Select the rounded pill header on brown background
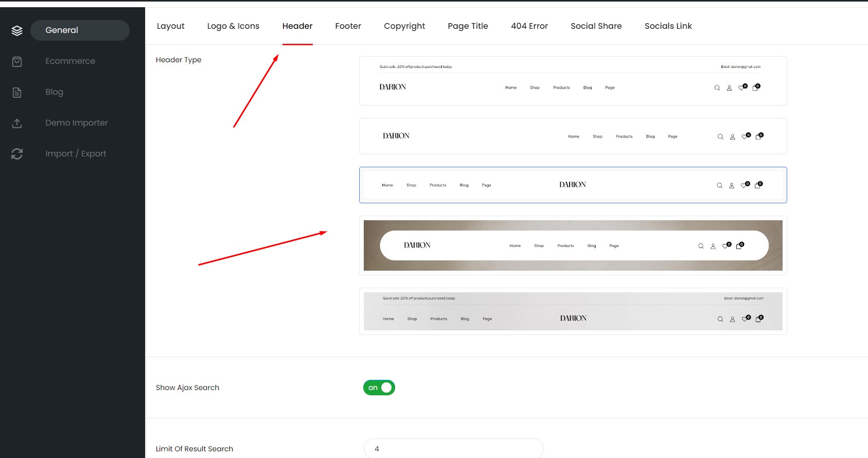This screenshot has height=458, width=868. pyautogui.click(x=573, y=245)
